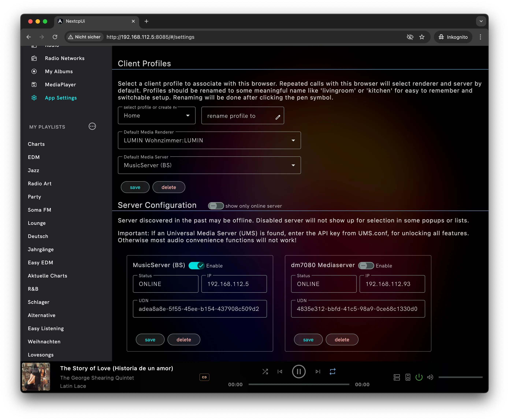Viewport: 509px width, 420px height.
Task: Click the Latin Lace album cover thumbnail
Action: [36, 377]
